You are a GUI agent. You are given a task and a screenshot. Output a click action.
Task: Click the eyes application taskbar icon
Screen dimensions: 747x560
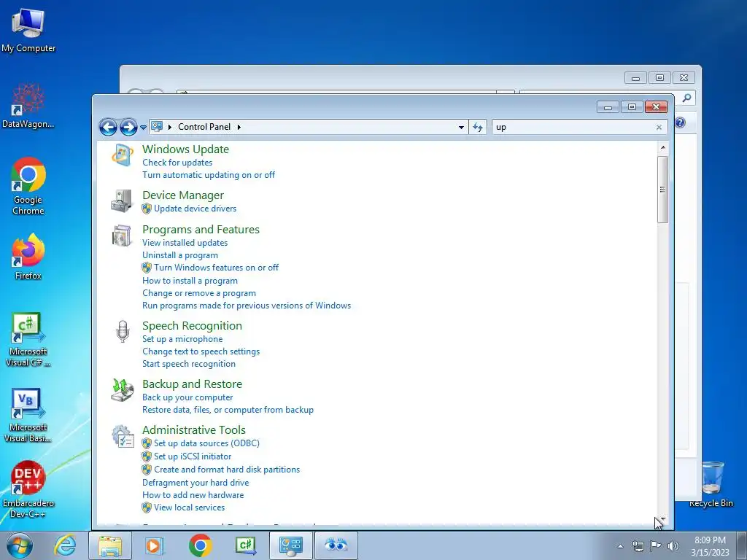pos(336,545)
